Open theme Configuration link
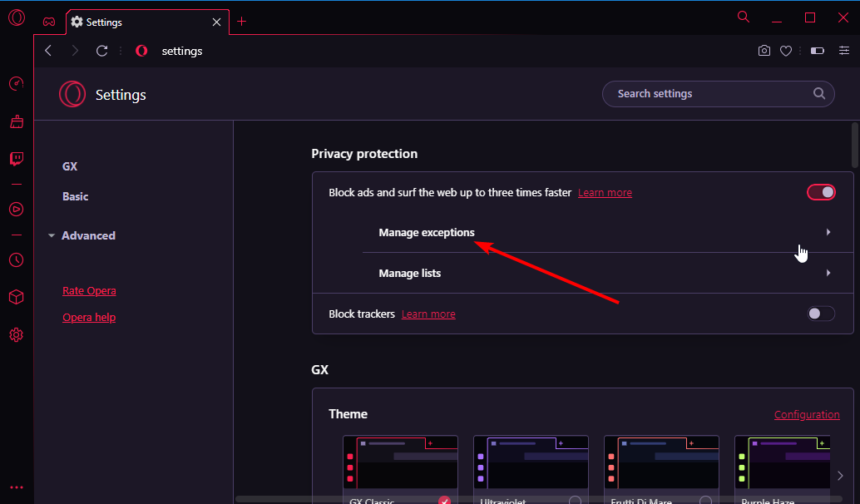The height and width of the screenshot is (504, 860). (807, 415)
